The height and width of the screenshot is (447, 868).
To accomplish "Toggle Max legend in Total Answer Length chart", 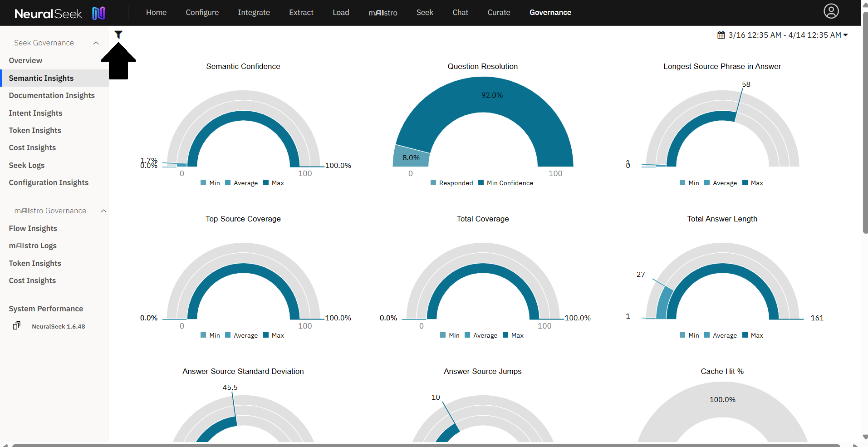I will click(x=752, y=335).
